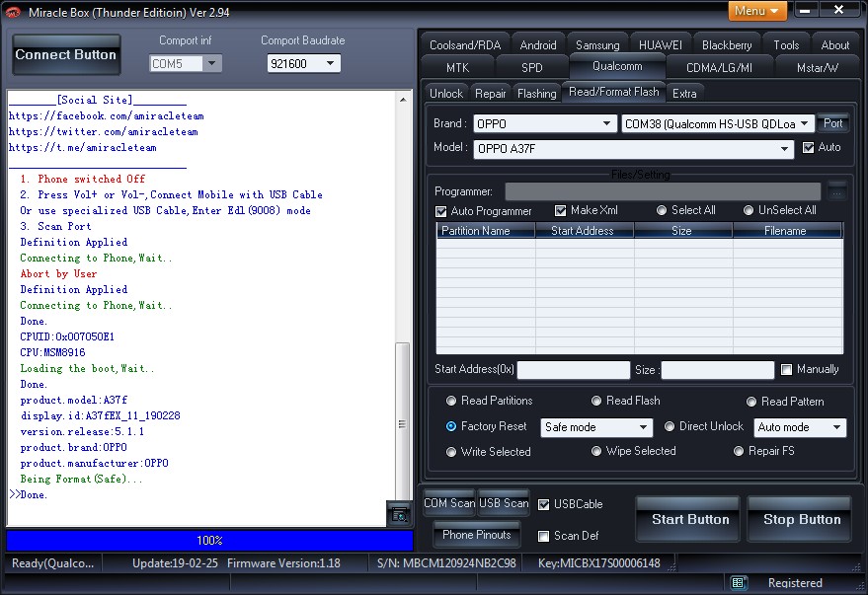Switch to the Mstar/W tab

pos(817,67)
